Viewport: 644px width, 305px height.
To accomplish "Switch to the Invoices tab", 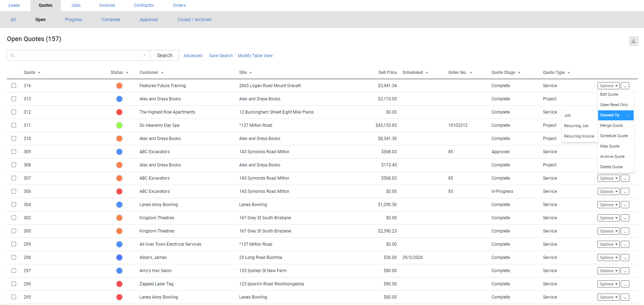I will 107,5.
